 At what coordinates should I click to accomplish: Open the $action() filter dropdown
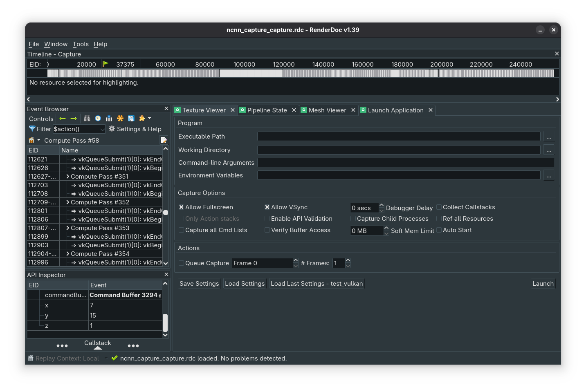click(x=102, y=129)
